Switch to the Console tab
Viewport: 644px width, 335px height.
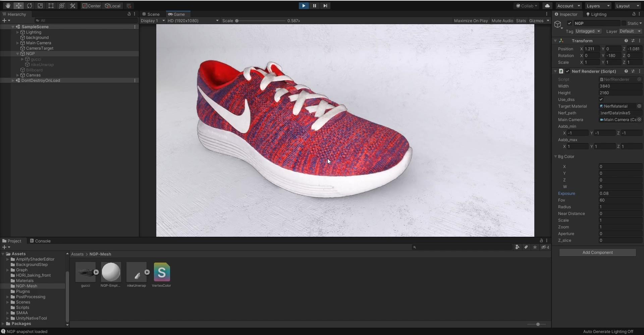click(40, 241)
